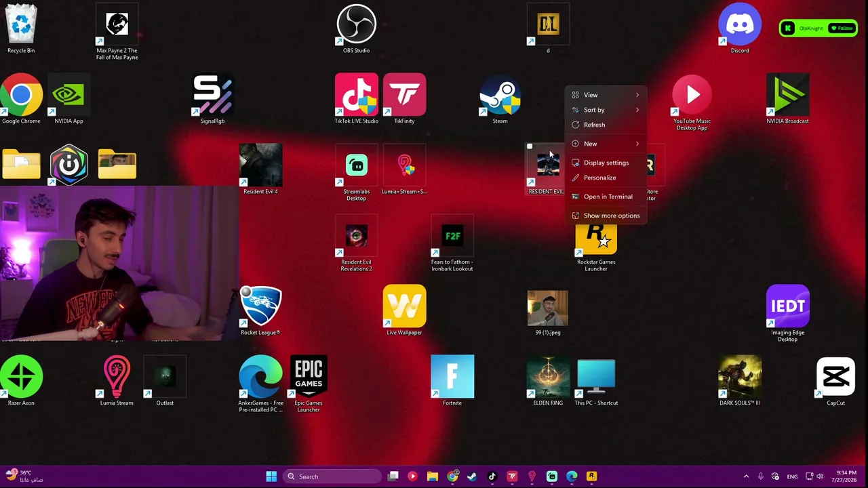The width and height of the screenshot is (868, 488).
Task: Click the Follow button on ObiKnight overlay
Action: click(842, 28)
